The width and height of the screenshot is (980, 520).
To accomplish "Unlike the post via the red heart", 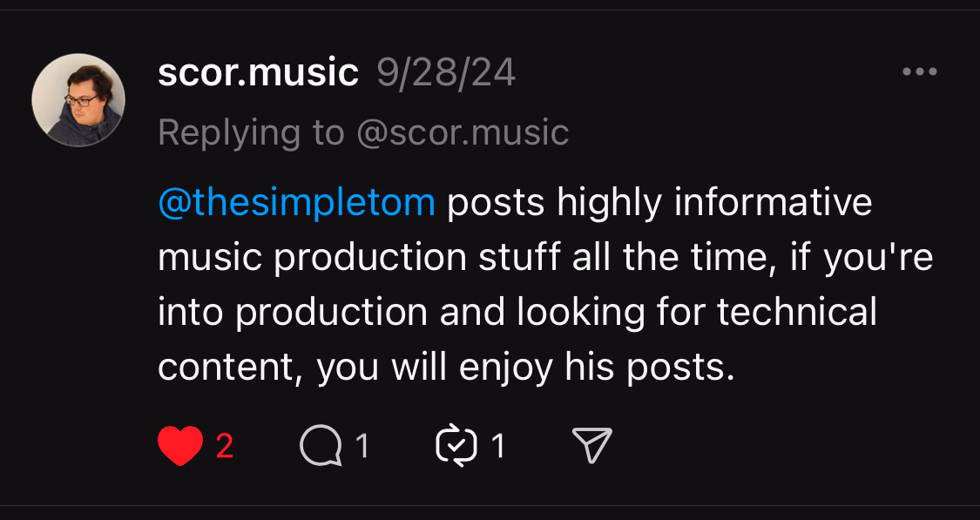I will pos(180,446).
